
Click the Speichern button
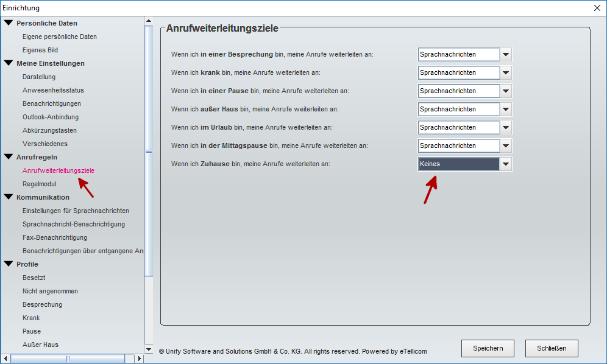488,348
